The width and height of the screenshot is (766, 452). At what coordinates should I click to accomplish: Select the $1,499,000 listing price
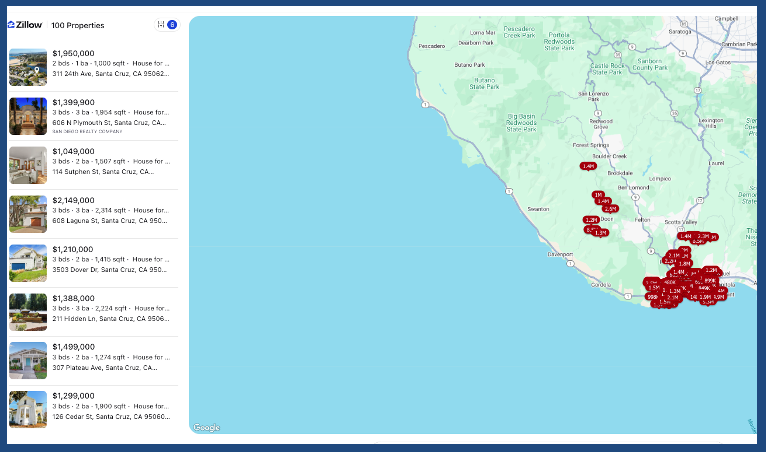point(73,346)
